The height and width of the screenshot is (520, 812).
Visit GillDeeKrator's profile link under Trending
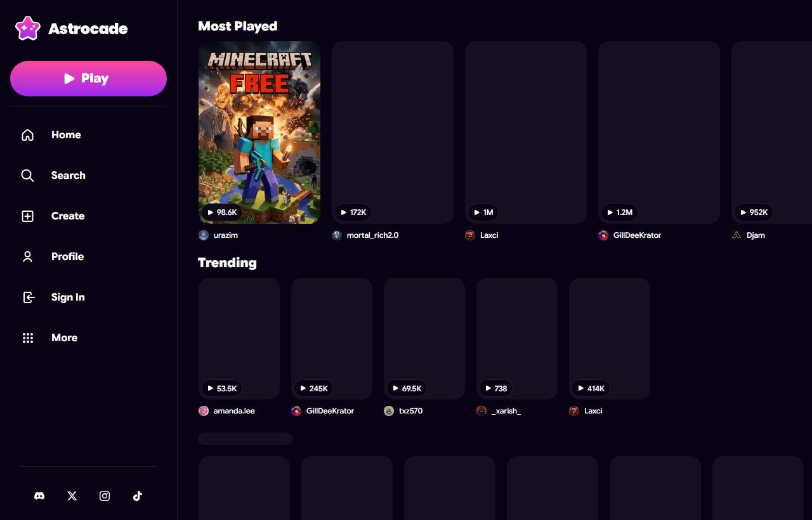331,411
